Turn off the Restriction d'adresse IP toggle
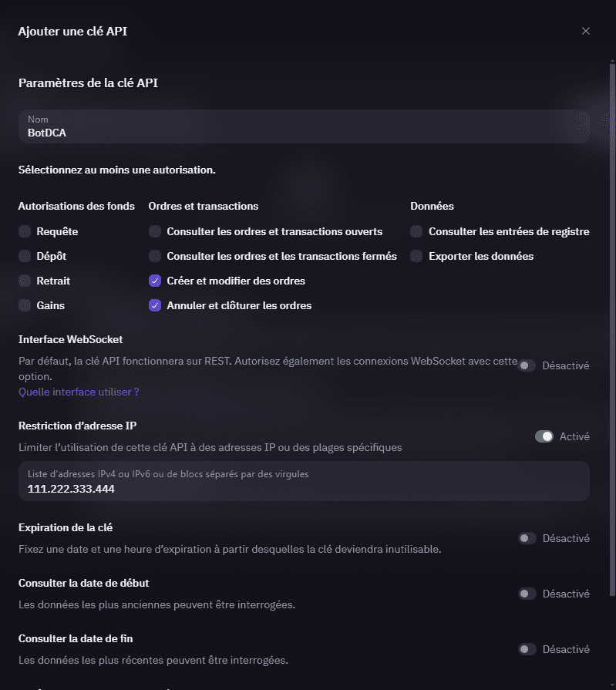616x690 pixels. click(544, 436)
